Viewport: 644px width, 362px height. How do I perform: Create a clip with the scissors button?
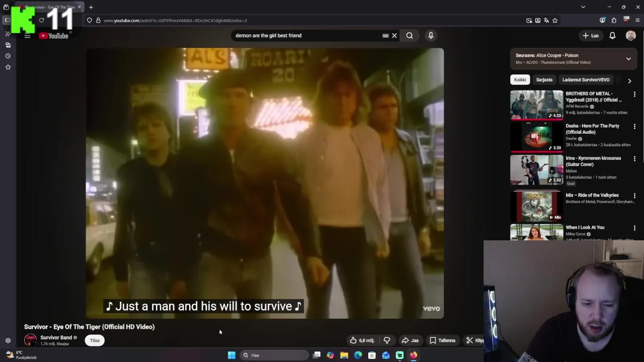pyautogui.click(x=474, y=340)
